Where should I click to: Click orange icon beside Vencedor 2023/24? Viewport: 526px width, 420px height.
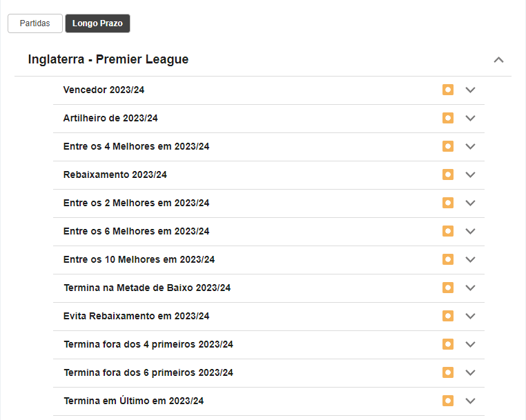click(x=448, y=90)
